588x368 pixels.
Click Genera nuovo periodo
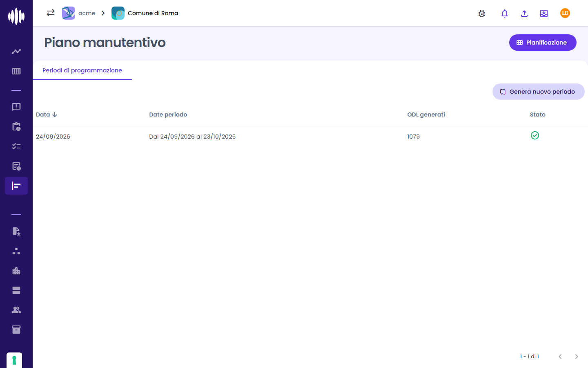pyautogui.click(x=539, y=92)
